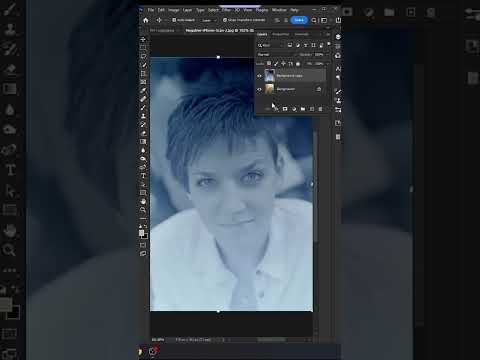Select the Eyedropper tool
480x360 pixels.
pyautogui.click(x=143, y=91)
